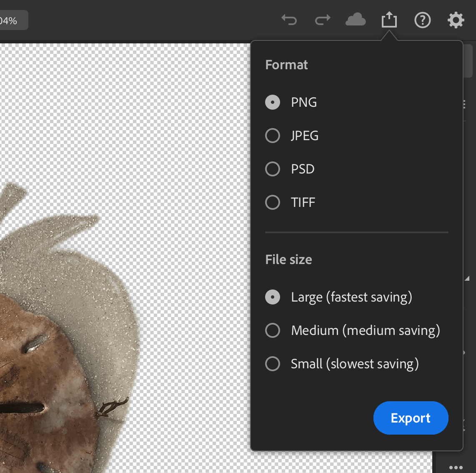Select JPEG as export format
The width and height of the screenshot is (476, 473).
pyautogui.click(x=273, y=136)
